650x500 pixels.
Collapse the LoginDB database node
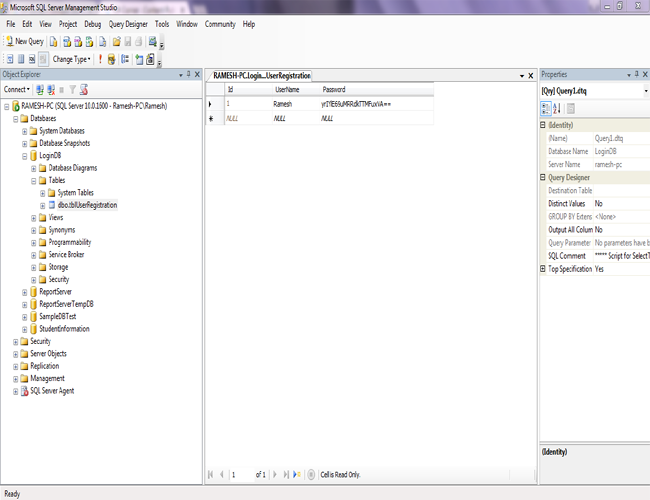[x=24, y=156]
